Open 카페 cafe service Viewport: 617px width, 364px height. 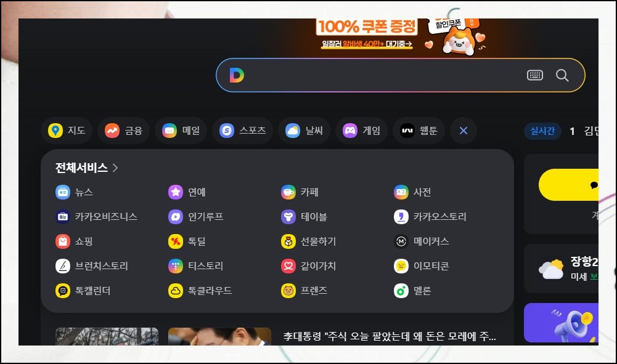(300, 192)
